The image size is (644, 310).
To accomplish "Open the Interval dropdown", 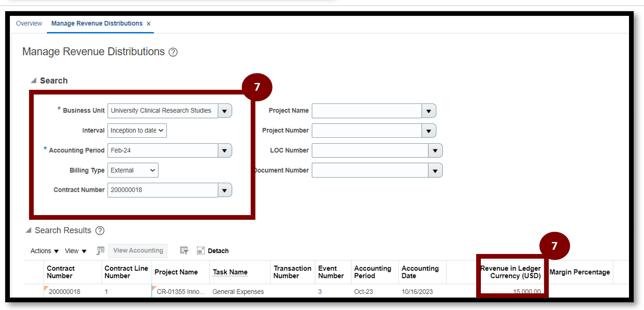I will (x=137, y=130).
